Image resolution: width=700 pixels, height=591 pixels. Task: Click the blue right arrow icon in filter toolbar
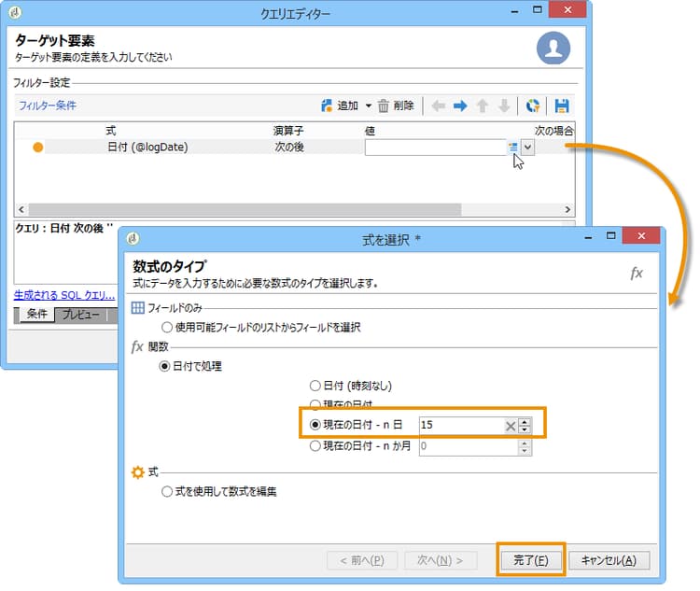[460, 106]
